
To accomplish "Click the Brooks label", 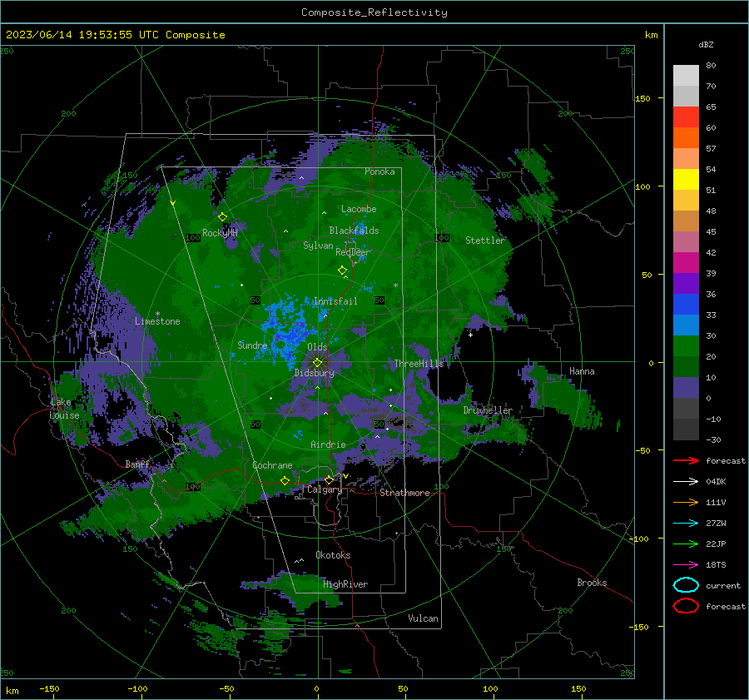I will (x=592, y=583).
